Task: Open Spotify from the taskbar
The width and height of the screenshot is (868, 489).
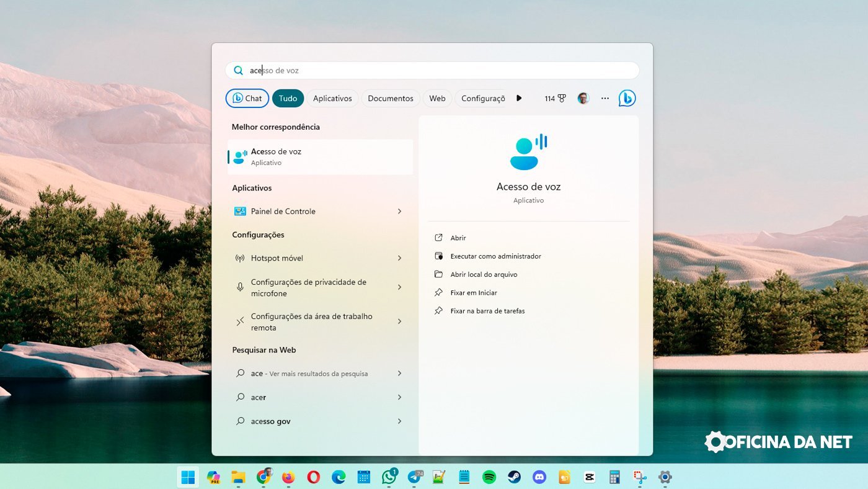Action: coord(489,477)
